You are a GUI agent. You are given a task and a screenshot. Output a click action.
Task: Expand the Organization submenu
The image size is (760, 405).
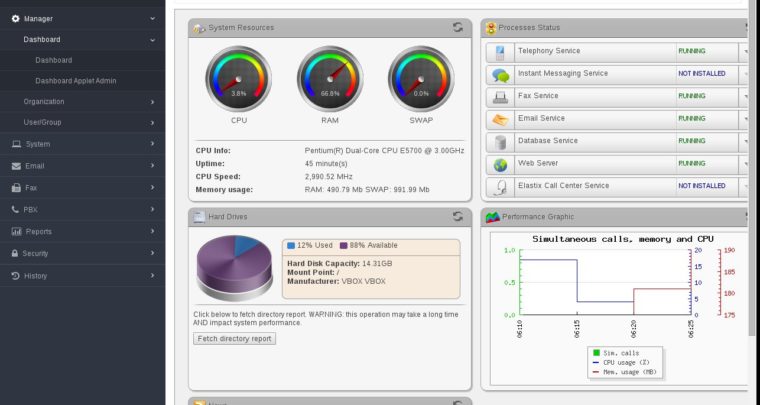80,101
